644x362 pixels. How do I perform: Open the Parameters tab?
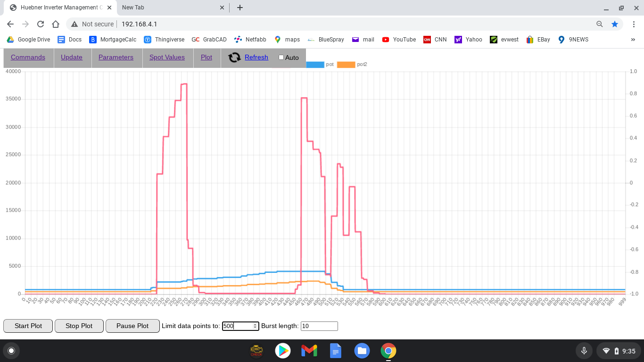[x=116, y=57]
